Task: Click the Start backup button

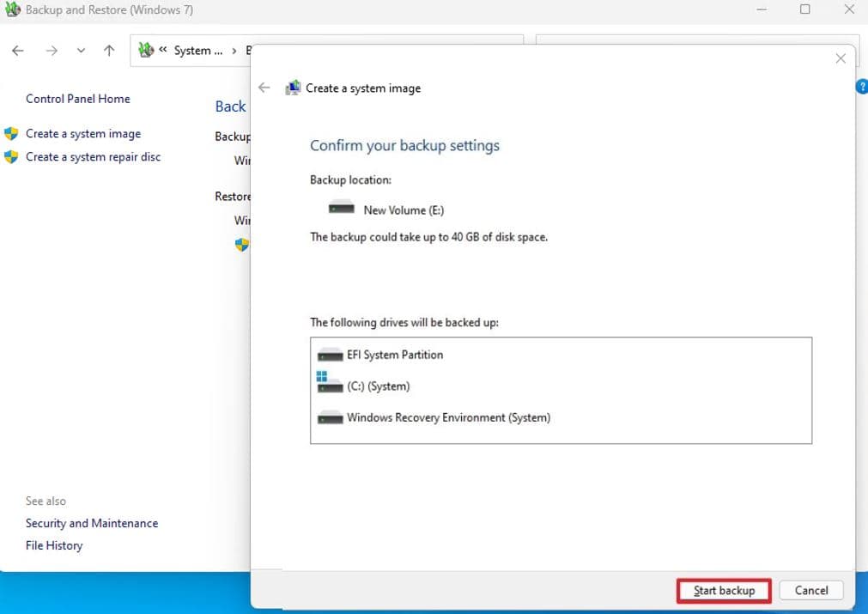Action: tap(724, 590)
